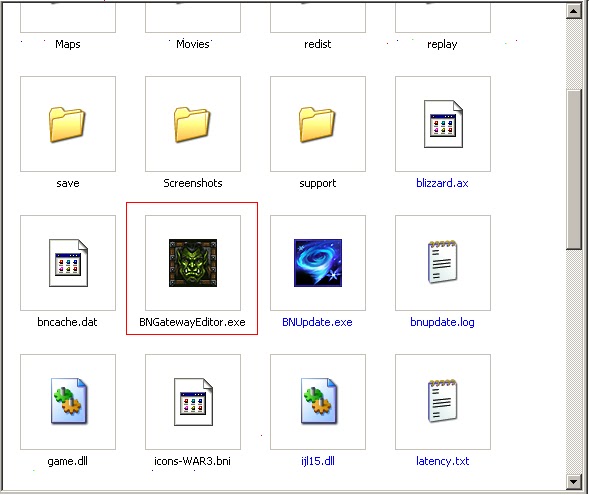Click the icons-WAR3.bni file name
Viewport: 589px width, 495px height.
(x=192, y=461)
